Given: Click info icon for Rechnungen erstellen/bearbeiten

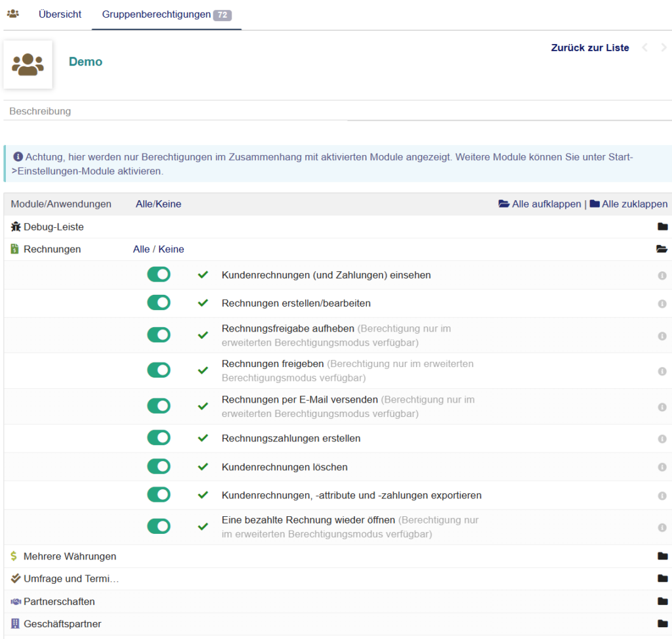Looking at the screenshot, I should click(662, 303).
